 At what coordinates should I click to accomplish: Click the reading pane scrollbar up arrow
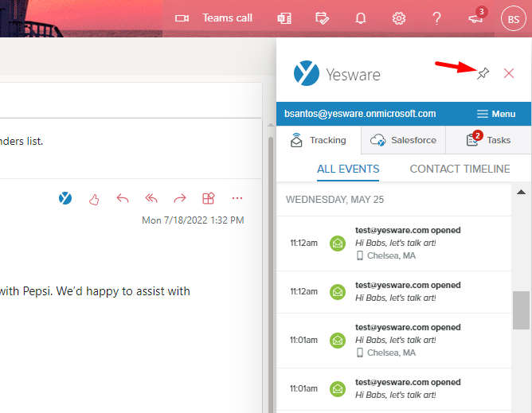pos(271,126)
